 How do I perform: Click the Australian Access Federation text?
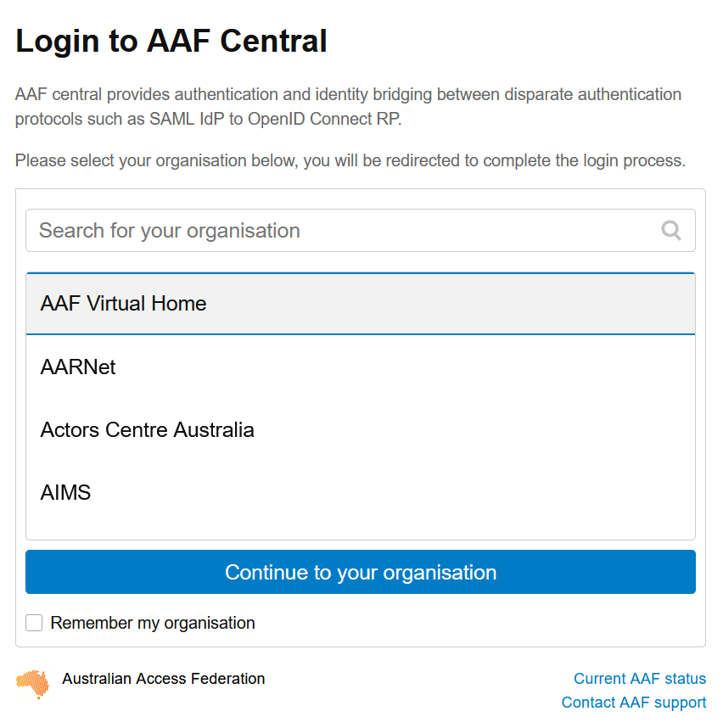point(164,678)
